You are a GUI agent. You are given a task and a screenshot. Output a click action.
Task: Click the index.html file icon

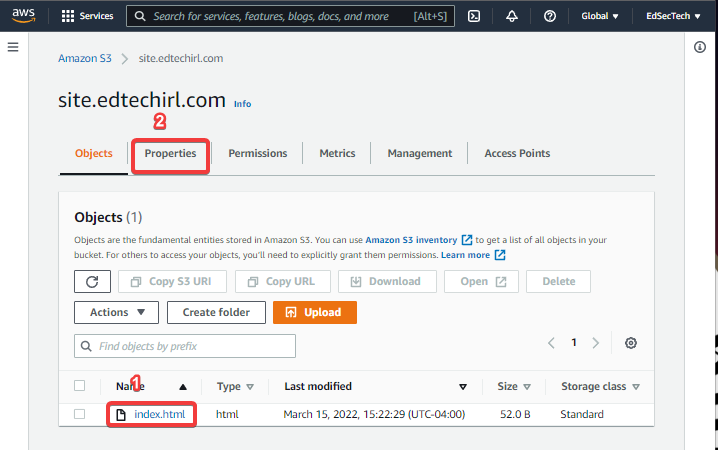pos(121,414)
